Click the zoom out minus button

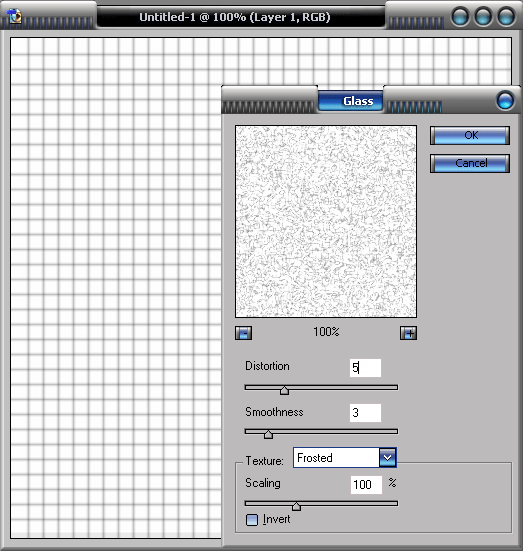pyautogui.click(x=243, y=333)
